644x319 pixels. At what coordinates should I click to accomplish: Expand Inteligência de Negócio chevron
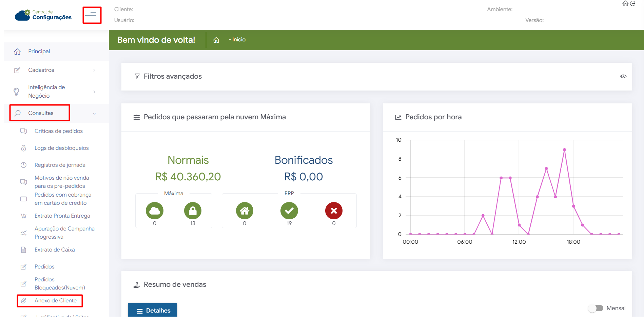tap(94, 92)
